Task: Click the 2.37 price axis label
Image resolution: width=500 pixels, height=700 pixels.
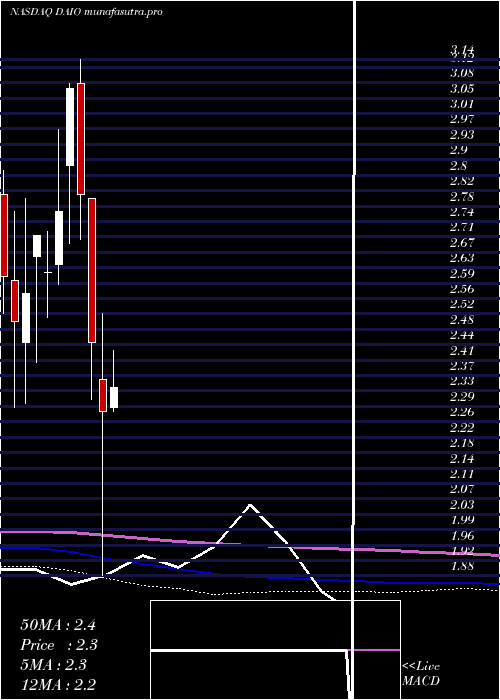Action: tap(462, 366)
